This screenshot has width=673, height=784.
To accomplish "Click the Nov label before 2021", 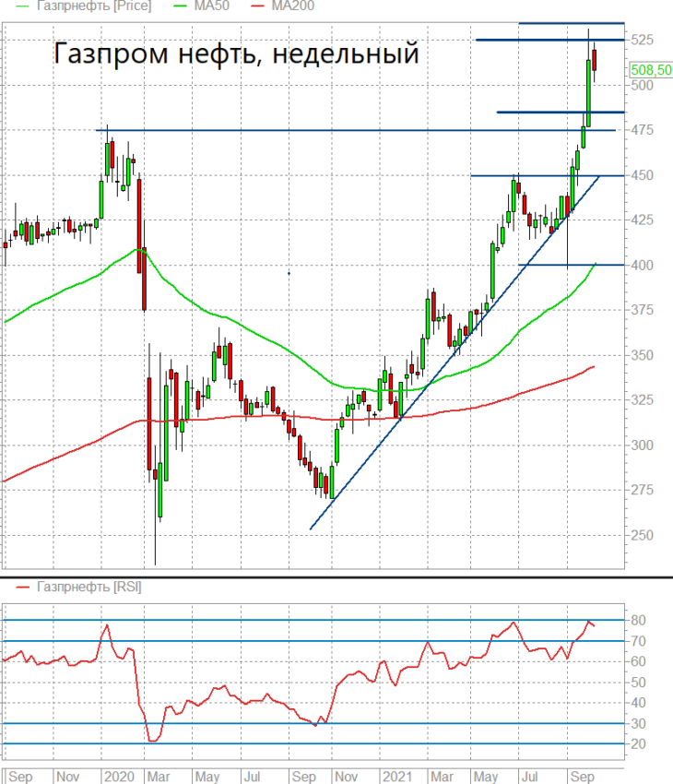I will 346,777.
